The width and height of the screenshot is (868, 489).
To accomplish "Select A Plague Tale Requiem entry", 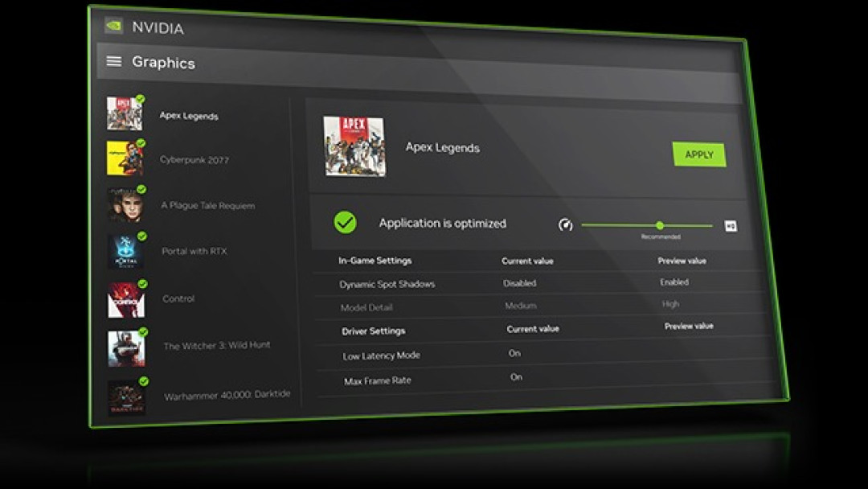I will 207,205.
